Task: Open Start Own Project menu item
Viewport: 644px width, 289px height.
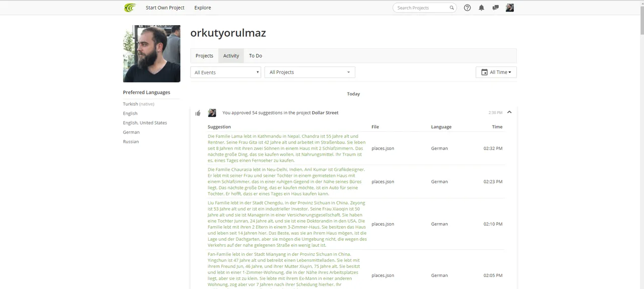Action: point(165,8)
